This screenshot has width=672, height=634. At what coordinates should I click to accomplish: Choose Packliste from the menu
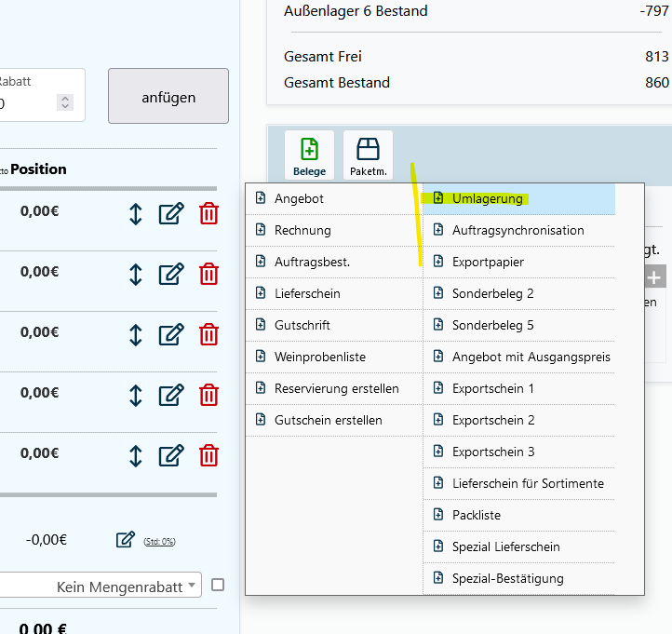point(477,515)
